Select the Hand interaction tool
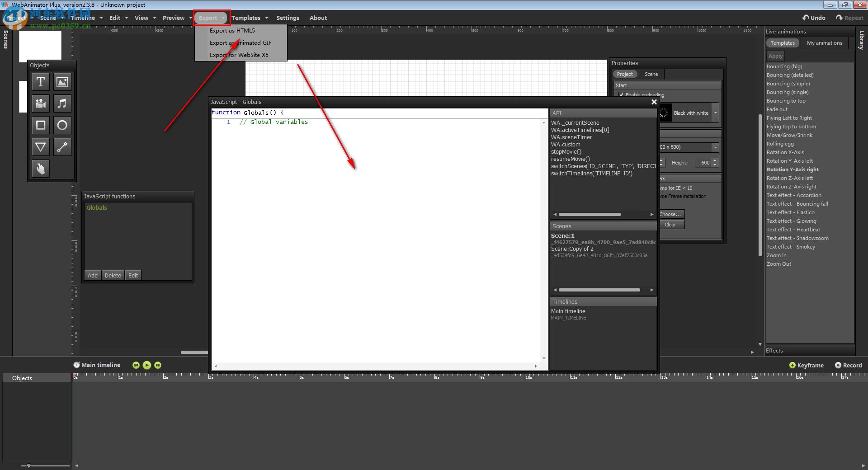This screenshot has height=470, width=868. [x=41, y=169]
